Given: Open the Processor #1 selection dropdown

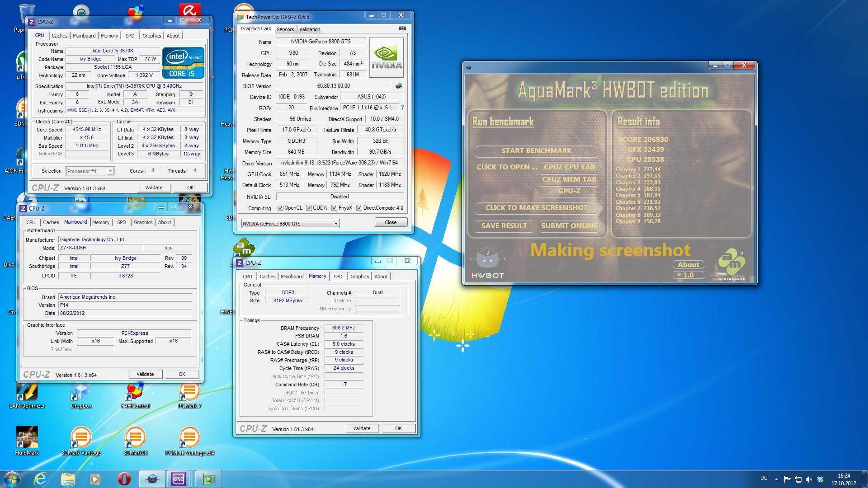Looking at the screenshot, I should (x=90, y=171).
